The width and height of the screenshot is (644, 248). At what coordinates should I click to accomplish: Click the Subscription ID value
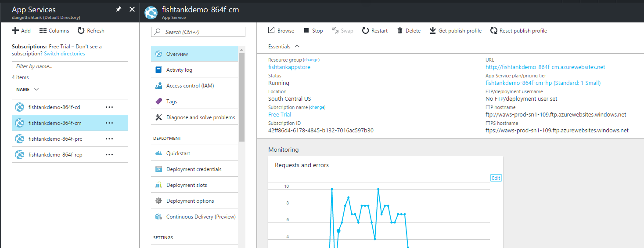click(321, 131)
